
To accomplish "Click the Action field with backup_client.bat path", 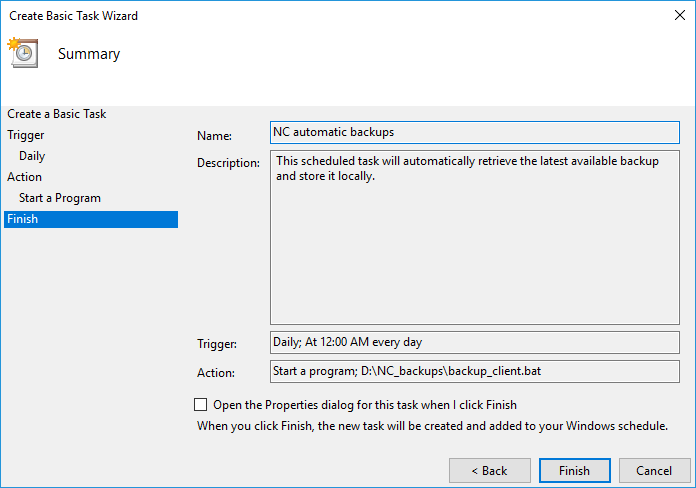I will click(475, 371).
